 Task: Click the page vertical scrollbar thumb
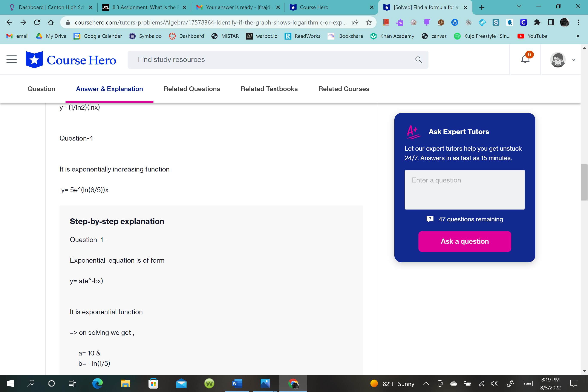(x=584, y=182)
